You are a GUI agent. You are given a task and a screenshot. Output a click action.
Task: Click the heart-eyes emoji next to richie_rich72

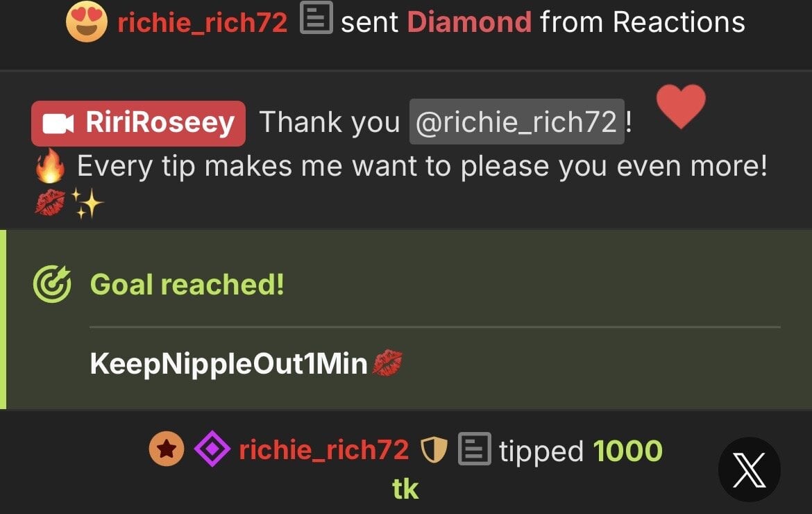click(x=87, y=22)
